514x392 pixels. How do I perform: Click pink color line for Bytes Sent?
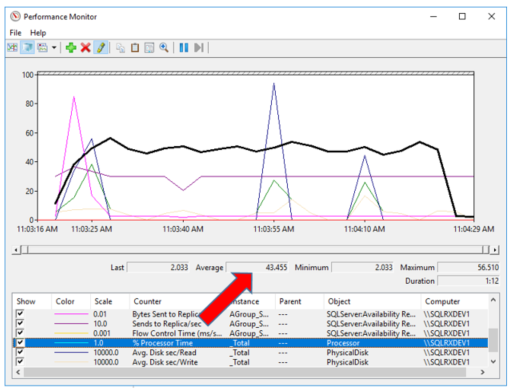click(x=71, y=314)
